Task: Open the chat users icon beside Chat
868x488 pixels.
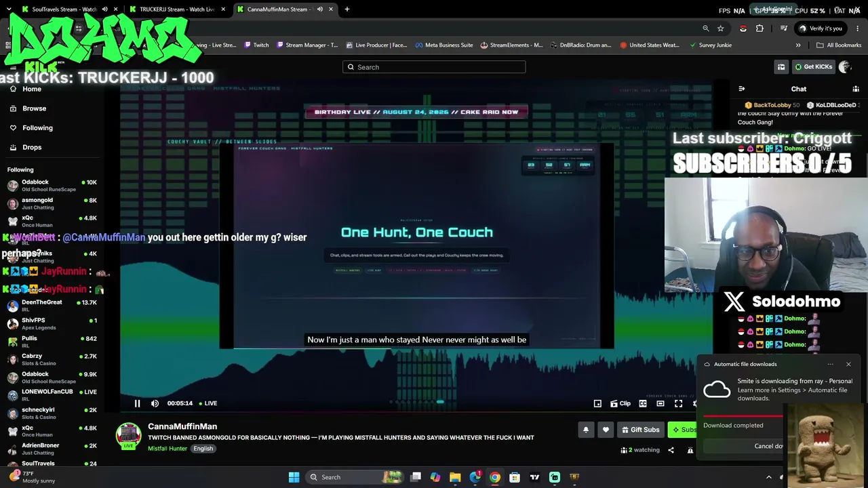Action: click(x=856, y=89)
